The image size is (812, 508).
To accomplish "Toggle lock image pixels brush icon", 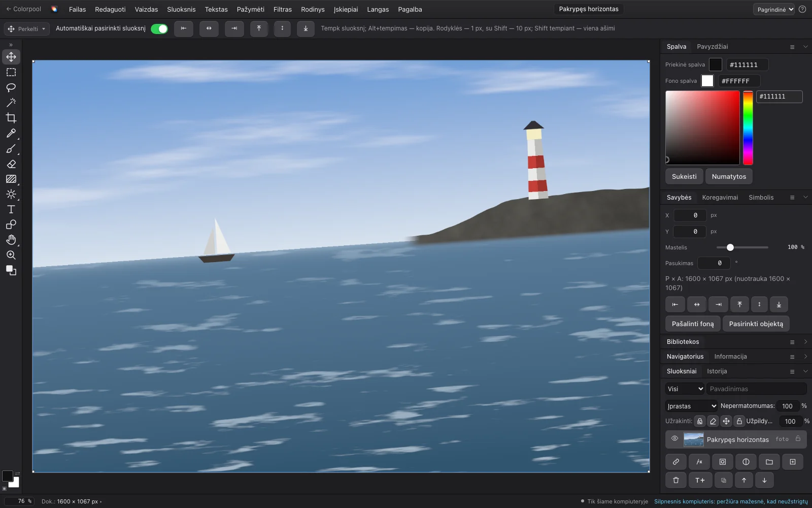I will click(x=713, y=421).
